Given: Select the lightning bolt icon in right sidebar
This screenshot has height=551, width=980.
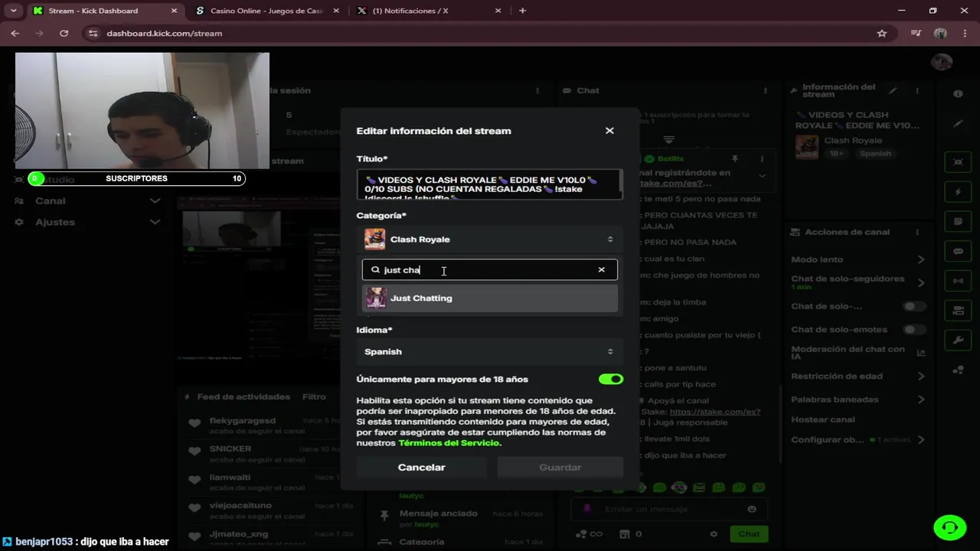Looking at the screenshot, I should (x=958, y=191).
